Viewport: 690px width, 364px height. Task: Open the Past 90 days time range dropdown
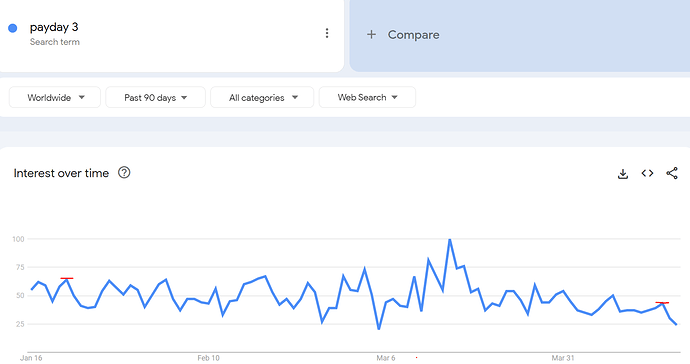(x=155, y=97)
